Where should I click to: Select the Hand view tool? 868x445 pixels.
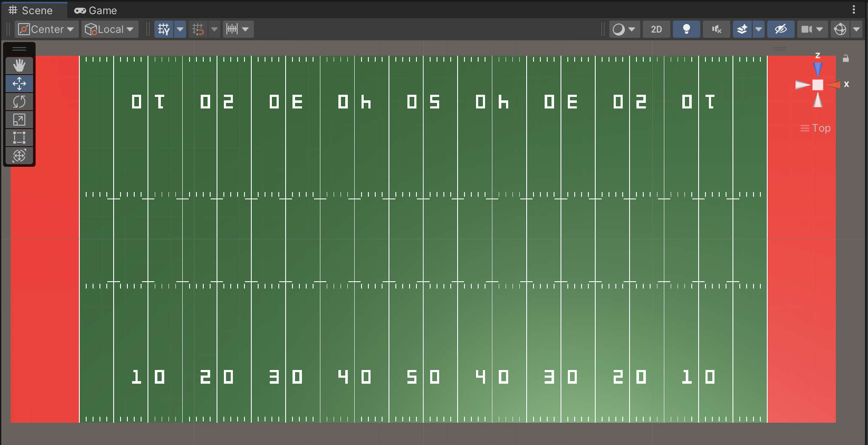19,66
